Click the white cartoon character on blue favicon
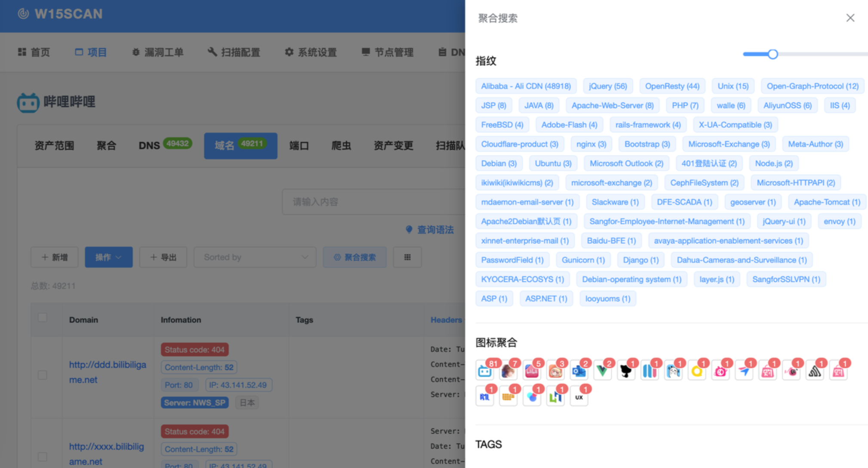Viewport: 868px width, 468px height. [673, 371]
